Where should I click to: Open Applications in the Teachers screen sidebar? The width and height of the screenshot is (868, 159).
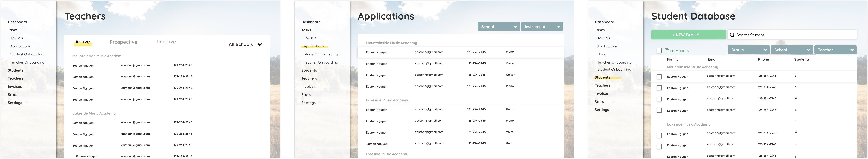click(20, 46)
